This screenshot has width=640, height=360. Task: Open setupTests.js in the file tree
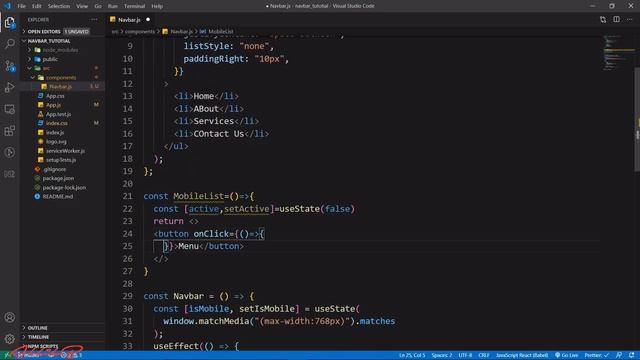(x=61, y=160)
